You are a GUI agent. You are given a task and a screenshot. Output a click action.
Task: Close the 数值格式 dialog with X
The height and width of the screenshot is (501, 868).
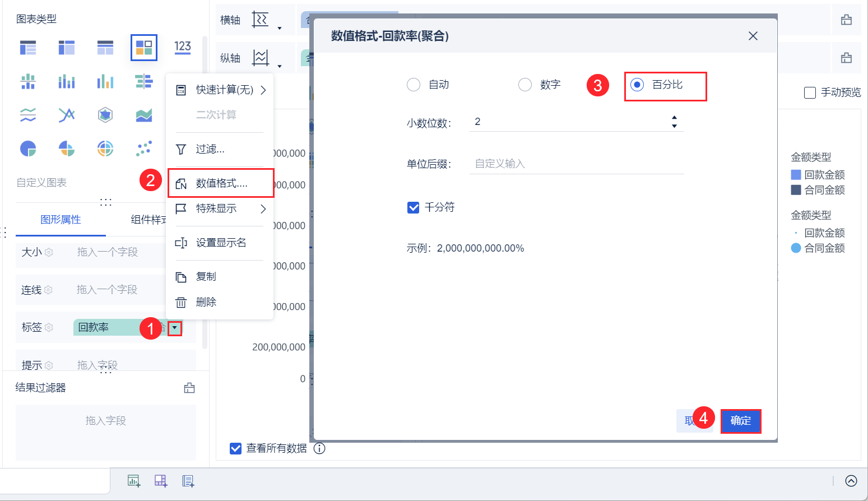pos(753,36)
